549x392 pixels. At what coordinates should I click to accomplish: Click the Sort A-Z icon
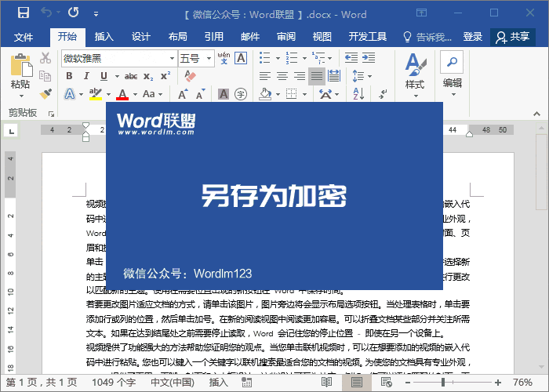pos(359,94)
